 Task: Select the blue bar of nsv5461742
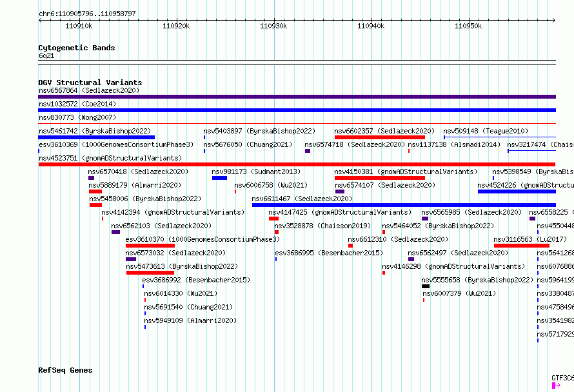[x=96, y=137]
